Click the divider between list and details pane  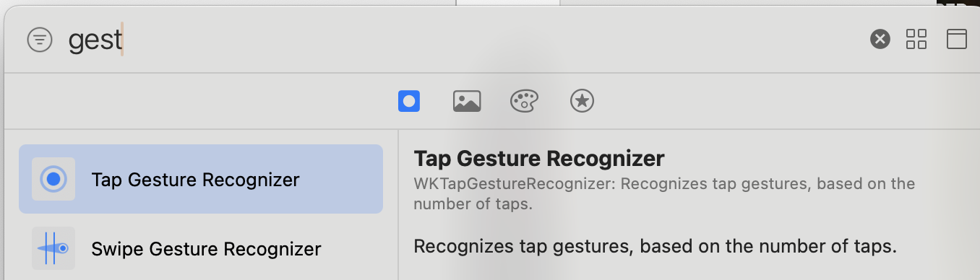[x=398, y=205]
